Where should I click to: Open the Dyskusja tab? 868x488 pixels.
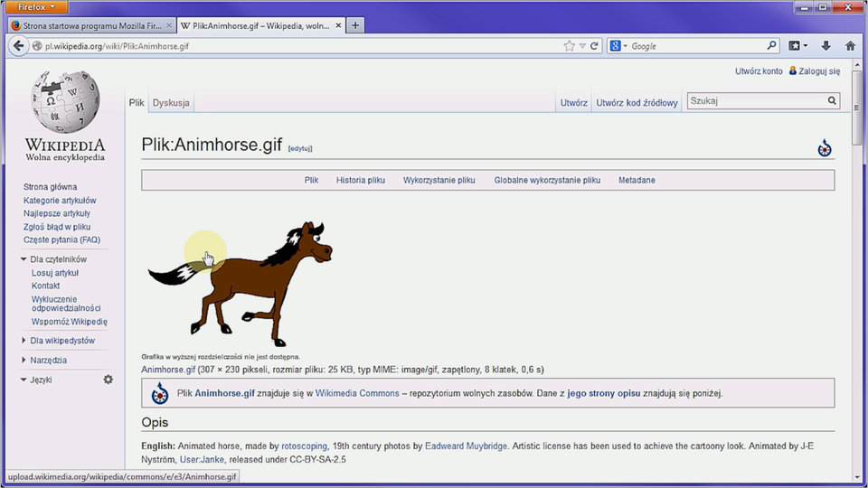171,103
